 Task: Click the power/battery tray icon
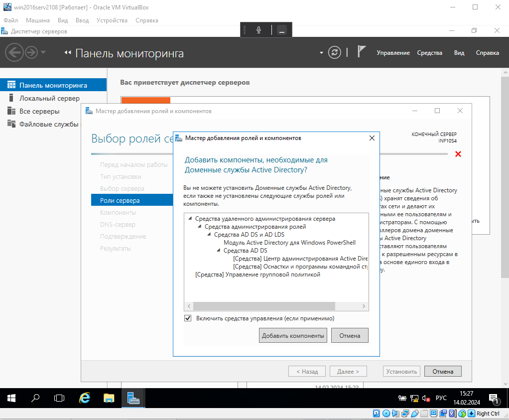[402, 398]
